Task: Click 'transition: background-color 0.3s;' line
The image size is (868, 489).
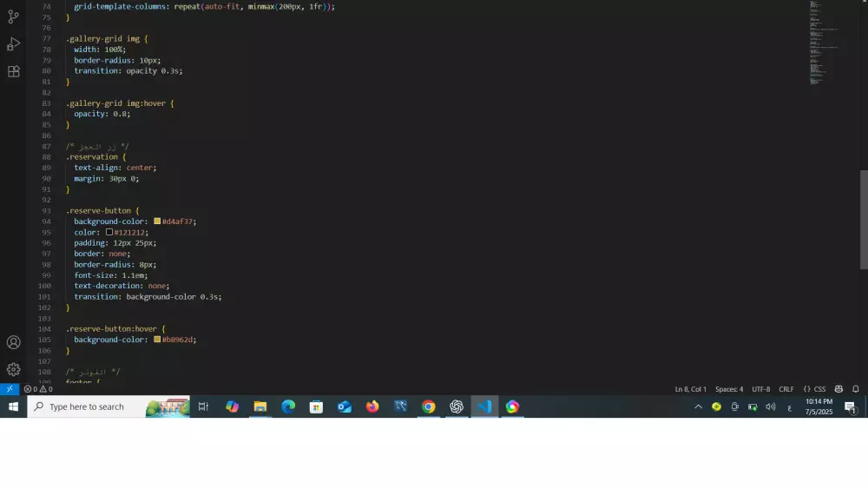Action: (x=148, y=297)
